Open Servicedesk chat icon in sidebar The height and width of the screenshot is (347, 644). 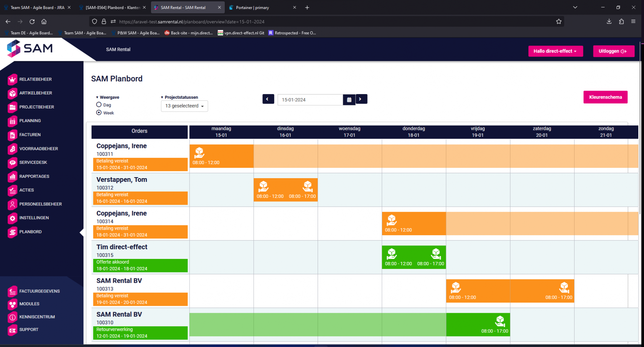point(12,162)
